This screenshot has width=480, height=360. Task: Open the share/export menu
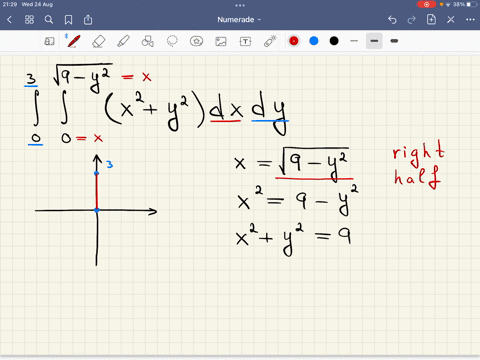88,20
